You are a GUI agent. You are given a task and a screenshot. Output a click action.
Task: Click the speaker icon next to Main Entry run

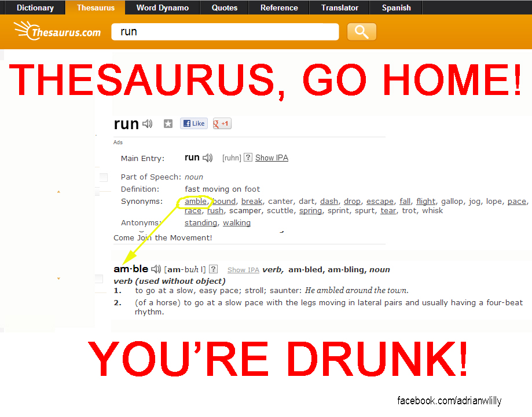208,157
